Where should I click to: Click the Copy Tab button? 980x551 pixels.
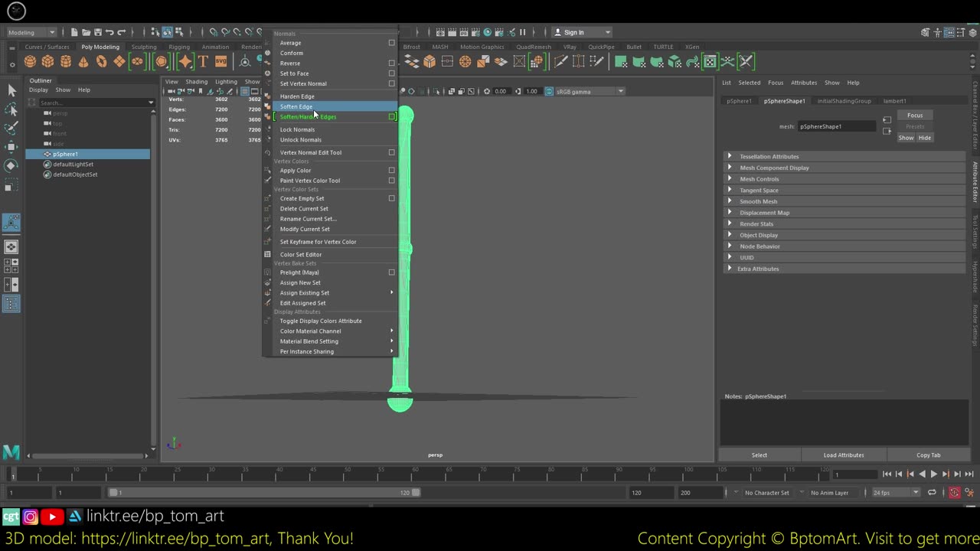pyautogui.click(x=928, y=455)
